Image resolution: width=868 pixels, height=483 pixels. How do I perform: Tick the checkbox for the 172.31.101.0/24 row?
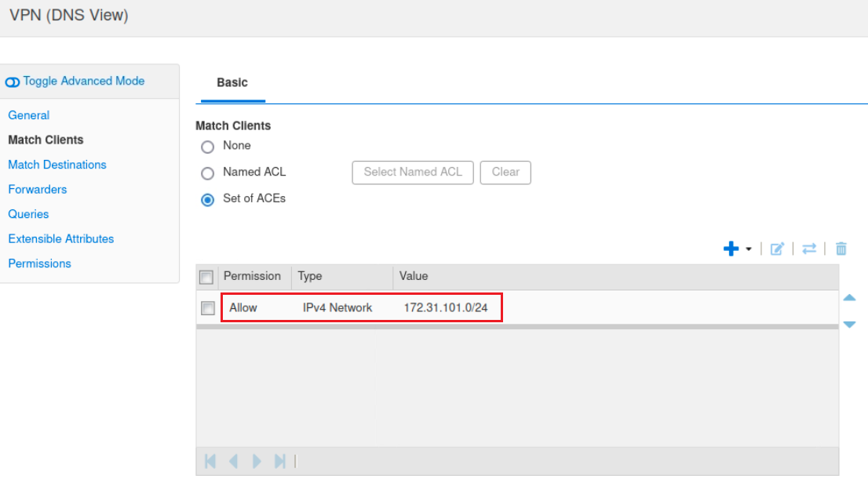tap(207, 308)
